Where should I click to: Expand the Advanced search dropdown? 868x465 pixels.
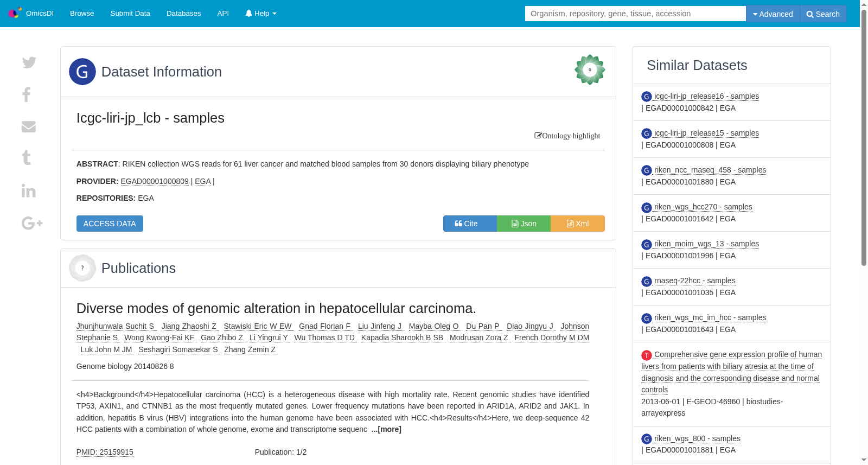[x=773, y=14]
